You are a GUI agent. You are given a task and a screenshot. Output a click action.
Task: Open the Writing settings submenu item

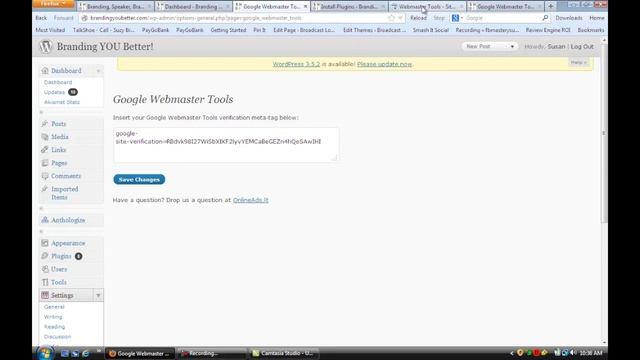coord(53,317)
